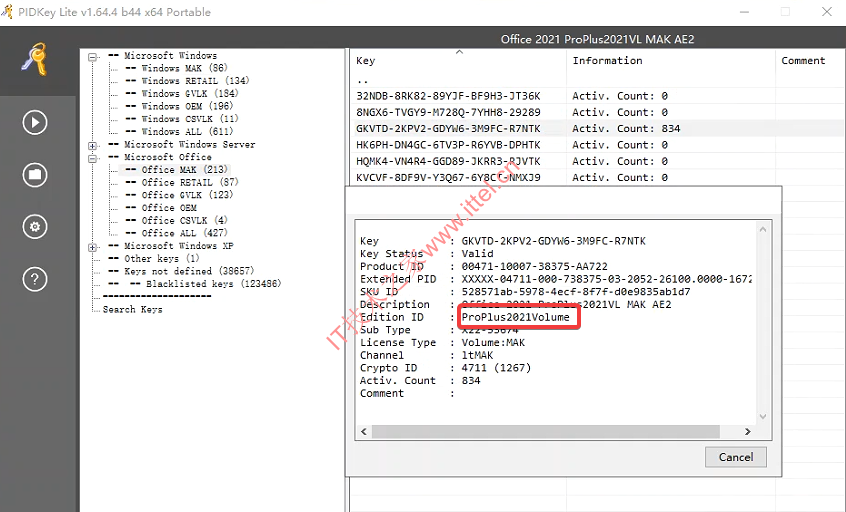Select Office RETAIL (87) tree item
Image resolution: width=846 pixels, height=512 pixels.
[182, 182]
